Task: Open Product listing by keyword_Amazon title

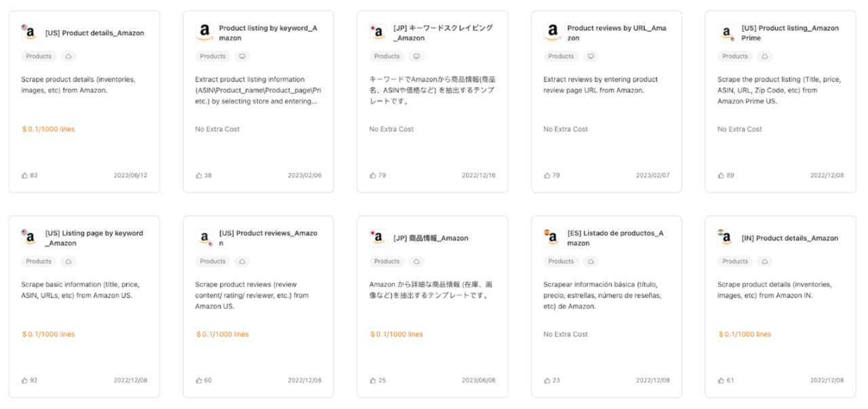Action: (268, 33)
